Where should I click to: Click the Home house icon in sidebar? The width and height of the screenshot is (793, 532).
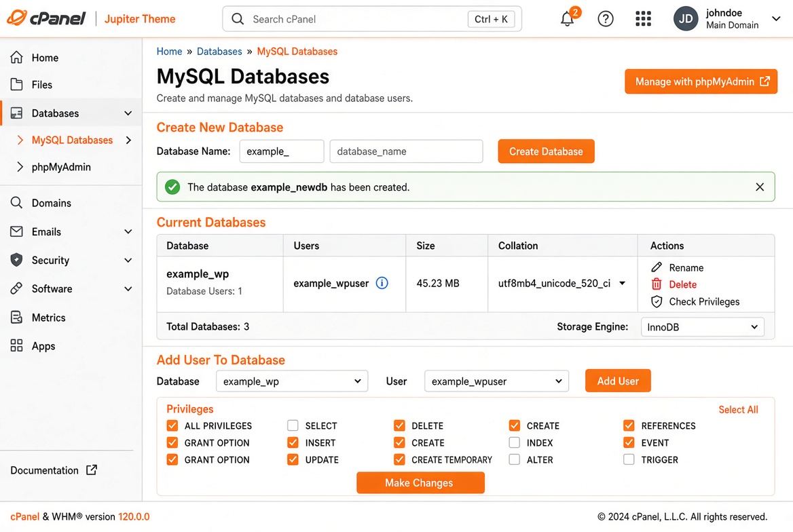(x=17, y=58)
